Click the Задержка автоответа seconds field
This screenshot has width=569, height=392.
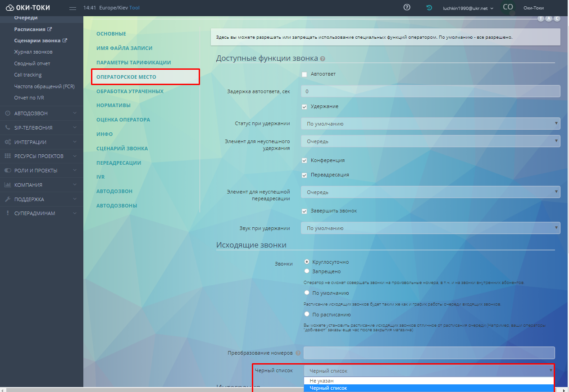tap(430, 91)
